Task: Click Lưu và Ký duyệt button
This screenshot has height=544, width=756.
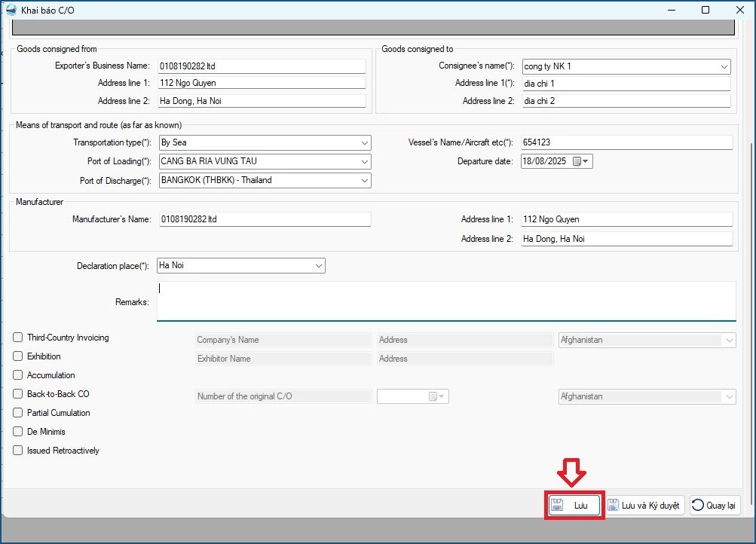Action: [645, 506]
